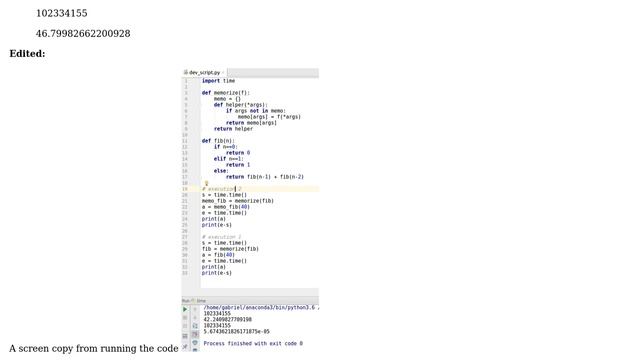Image resolution: width=640 pixels, height=360 pixels.
Task: Click page text '46.79982662200928'
Action: pos(83,33)
